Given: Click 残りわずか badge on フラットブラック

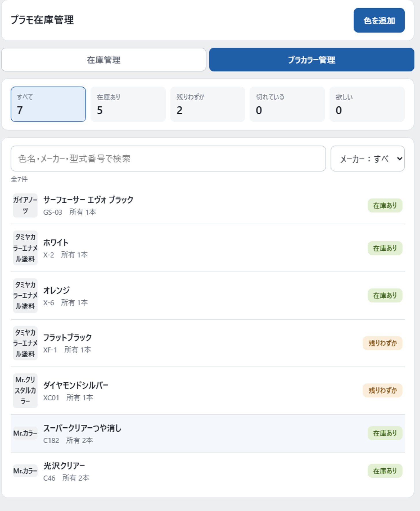Looking at the screenshot, I should point(382,343).
